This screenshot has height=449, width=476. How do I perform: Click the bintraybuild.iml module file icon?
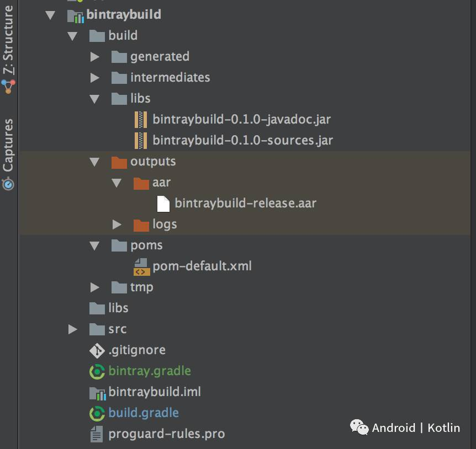[97, 392]
